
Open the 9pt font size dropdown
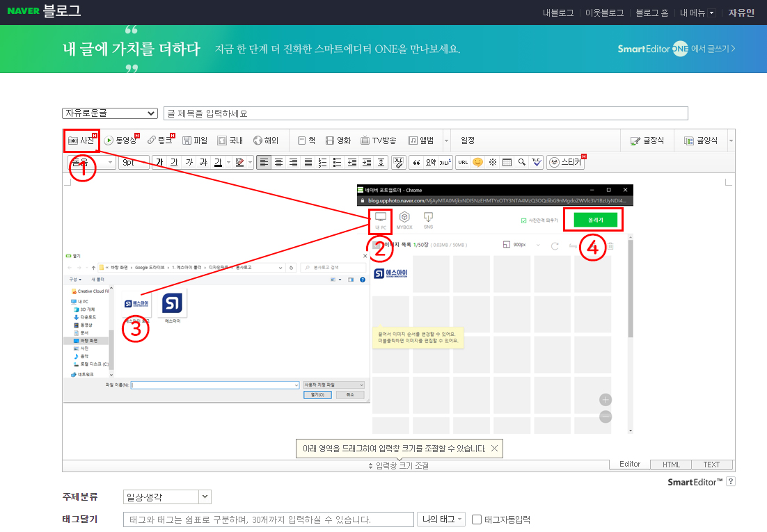click(134, 162)
